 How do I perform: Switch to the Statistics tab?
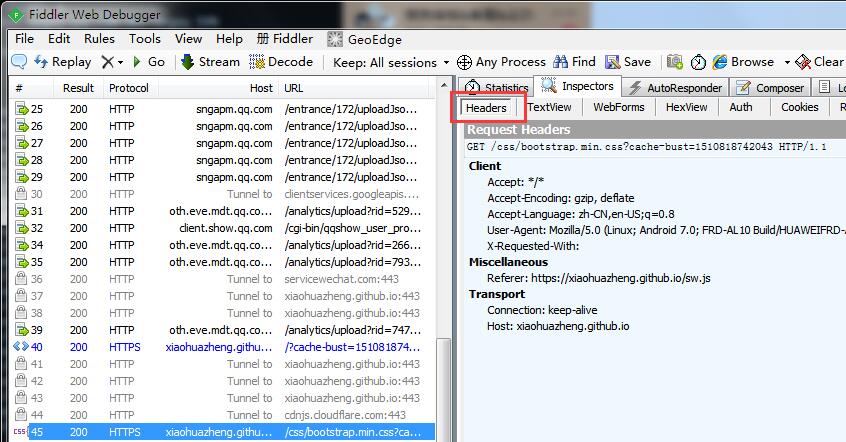click(x=496, y=87)
